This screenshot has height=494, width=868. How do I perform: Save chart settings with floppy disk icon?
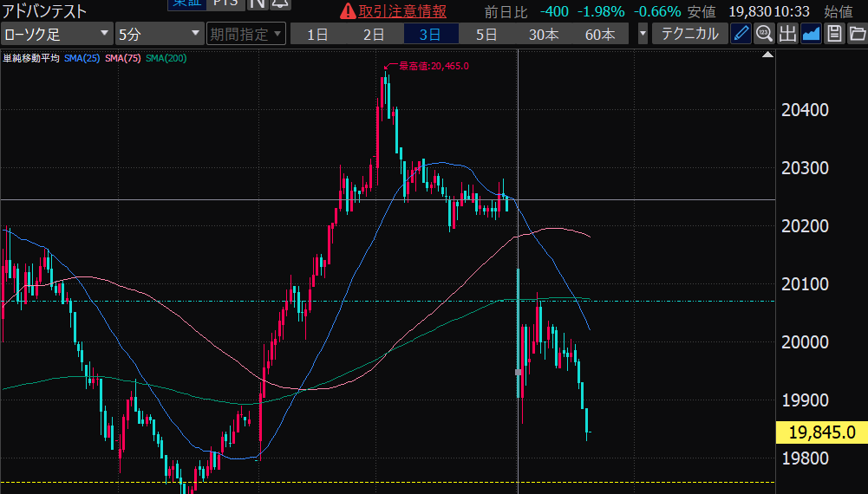point(834,35)
